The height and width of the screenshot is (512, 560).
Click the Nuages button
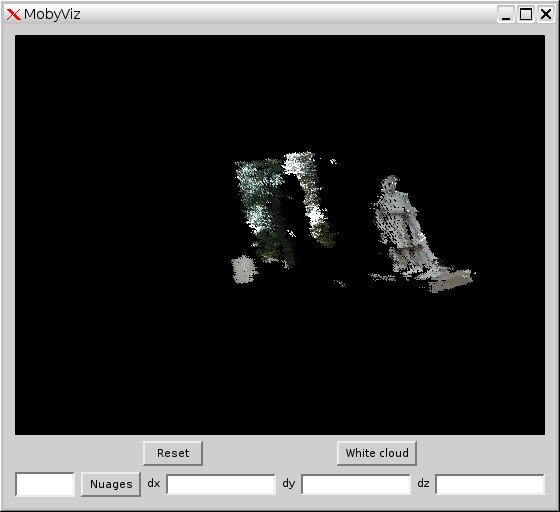coord(111,484)
